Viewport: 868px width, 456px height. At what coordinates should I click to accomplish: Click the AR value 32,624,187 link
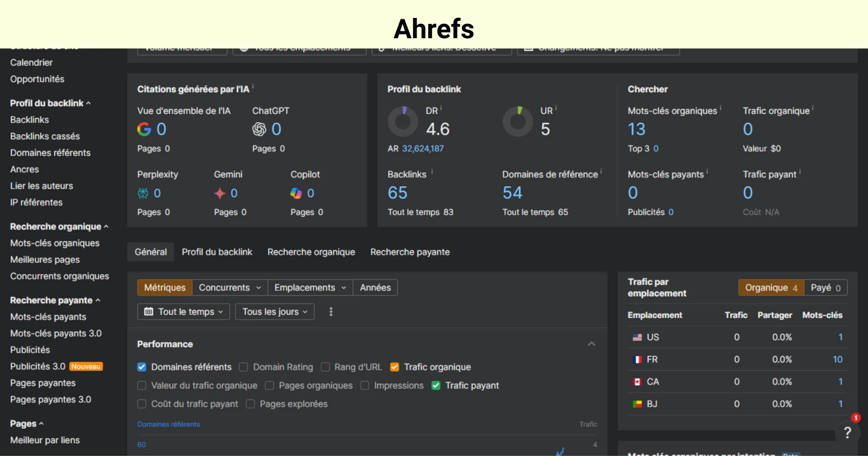point(422,148)
